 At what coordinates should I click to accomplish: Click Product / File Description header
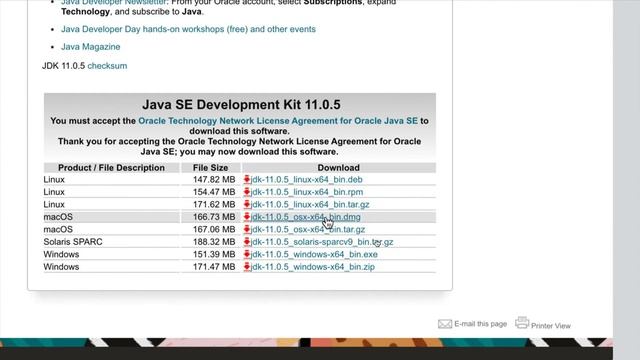point(111,168)
